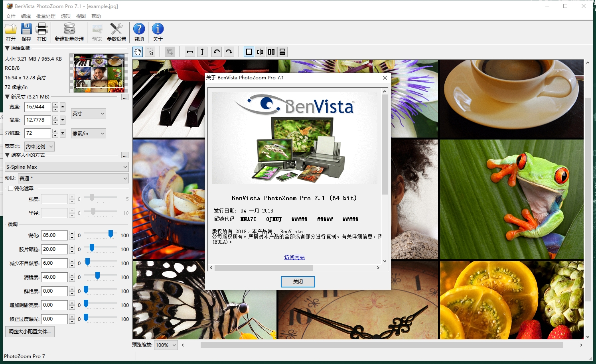The height and width of the screenshot is (364, 596).
Task: Flip the image horizontally
Action: coord(189,51)
